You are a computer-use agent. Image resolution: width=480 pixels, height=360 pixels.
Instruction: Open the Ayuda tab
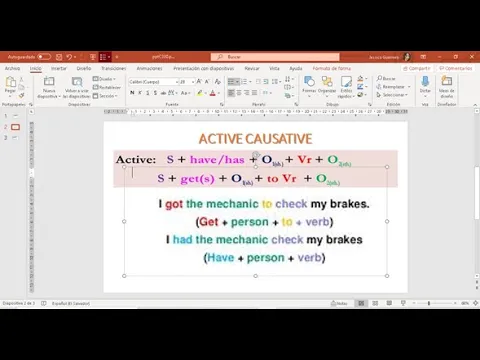(x=296, y=68)
